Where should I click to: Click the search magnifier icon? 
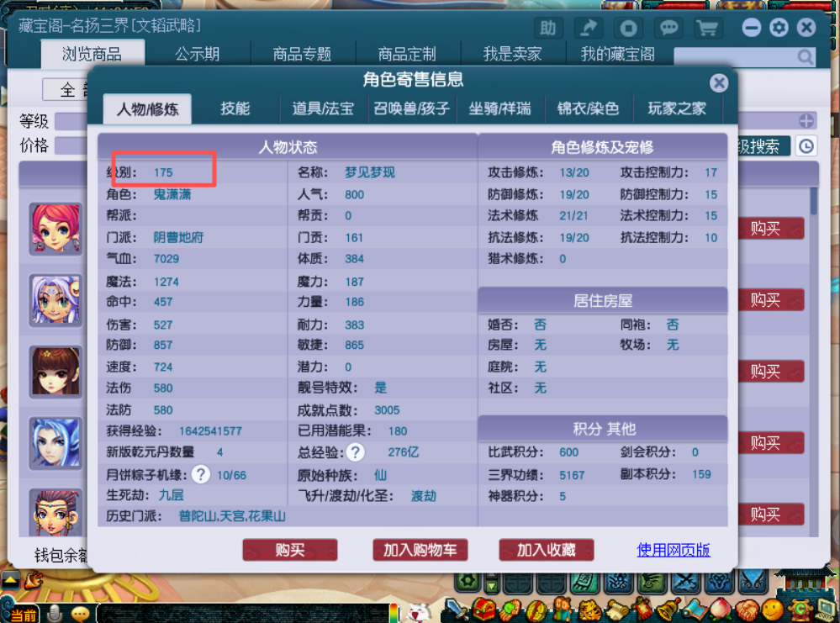[x=806, y=57]
